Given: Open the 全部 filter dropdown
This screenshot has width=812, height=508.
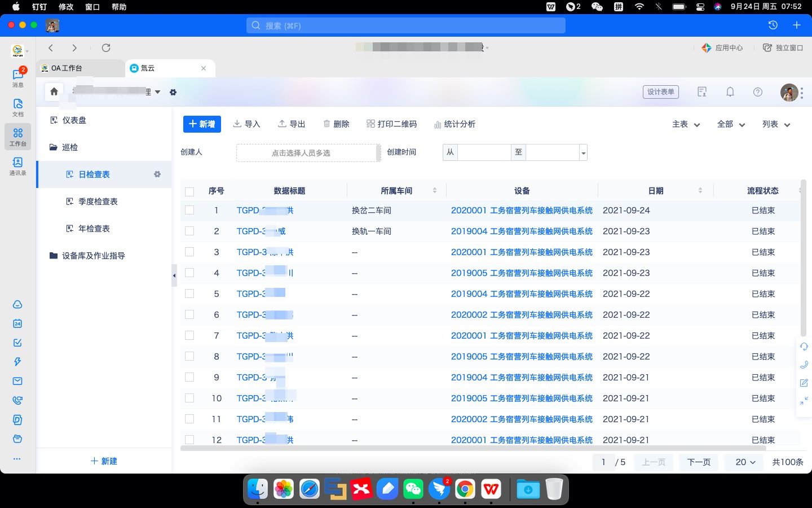Looking at the screenshot, I should (x=731, y=124).
